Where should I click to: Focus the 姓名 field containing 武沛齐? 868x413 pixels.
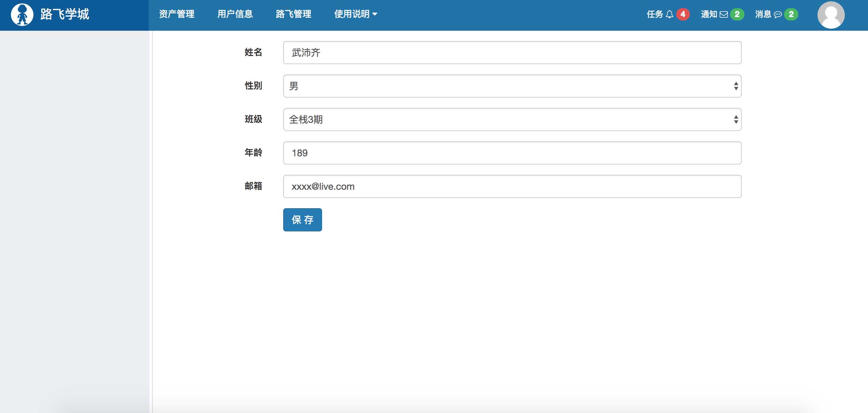pyautogui.click(x=512, y=53)
